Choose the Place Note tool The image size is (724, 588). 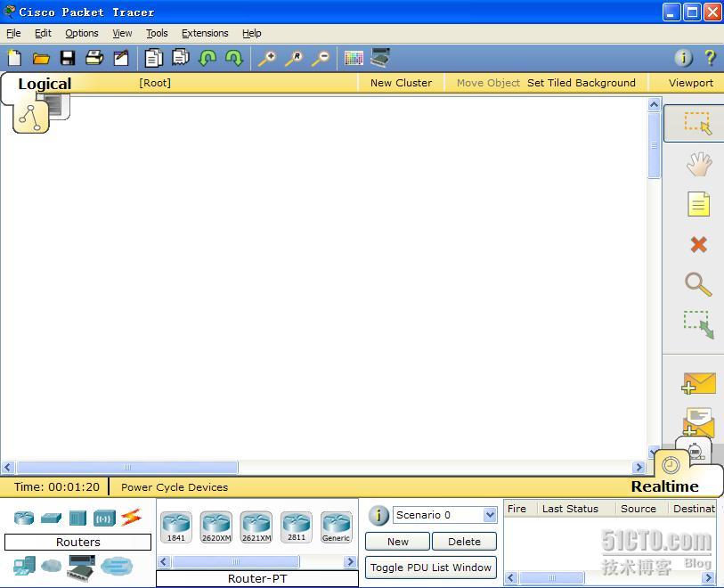click(698, 204)
